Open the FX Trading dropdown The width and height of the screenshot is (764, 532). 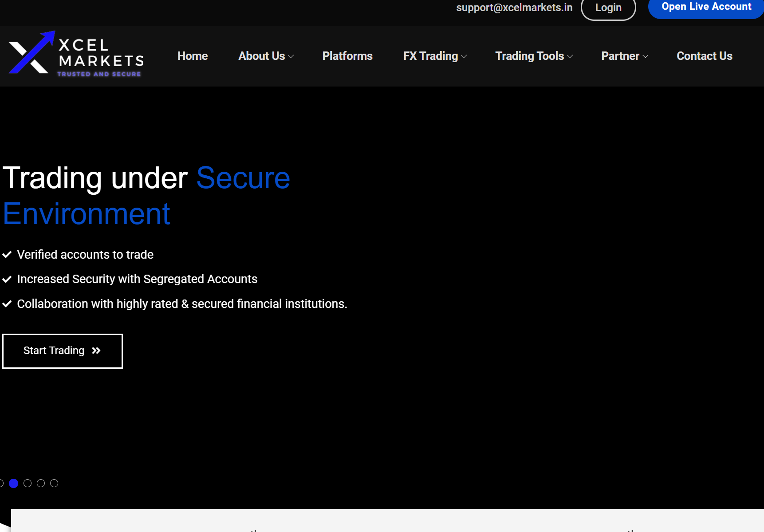click(434, 56)
